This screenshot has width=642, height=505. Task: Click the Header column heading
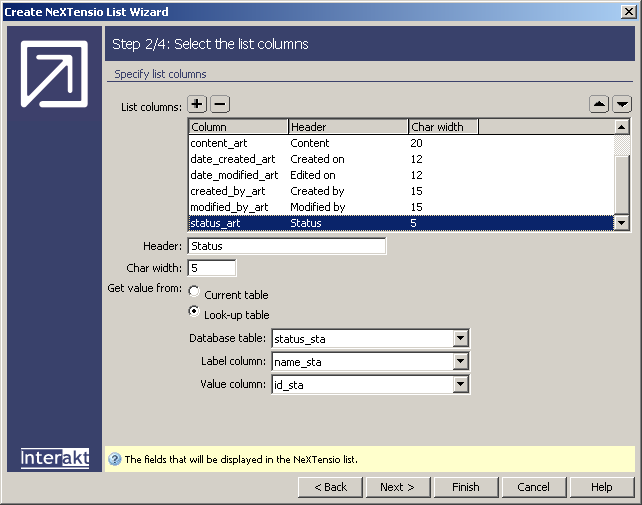(x=348, y=127)
